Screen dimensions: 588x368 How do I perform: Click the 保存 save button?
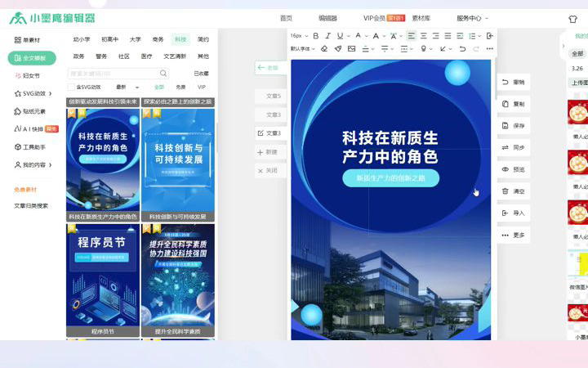(x=514, y=126)
